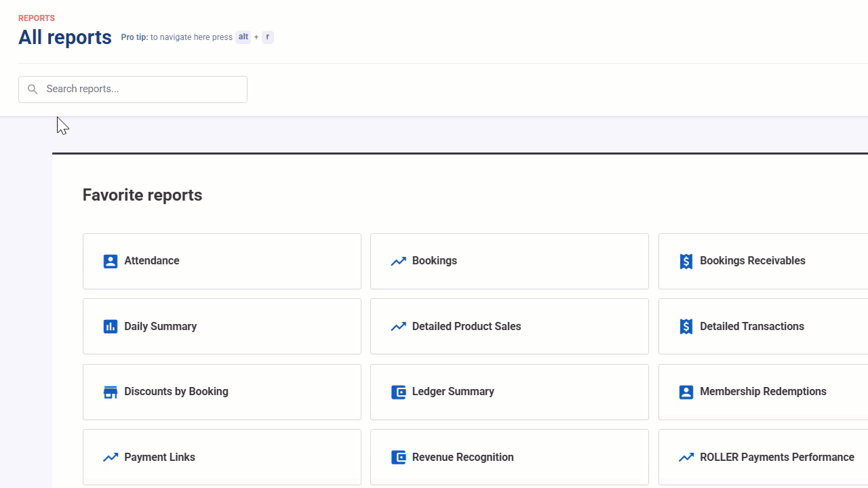Click the Payment Links trend icon
Image resolution: width=868 pixels, height=488 pixels.
pyautogui.click(x=111, y=457)
